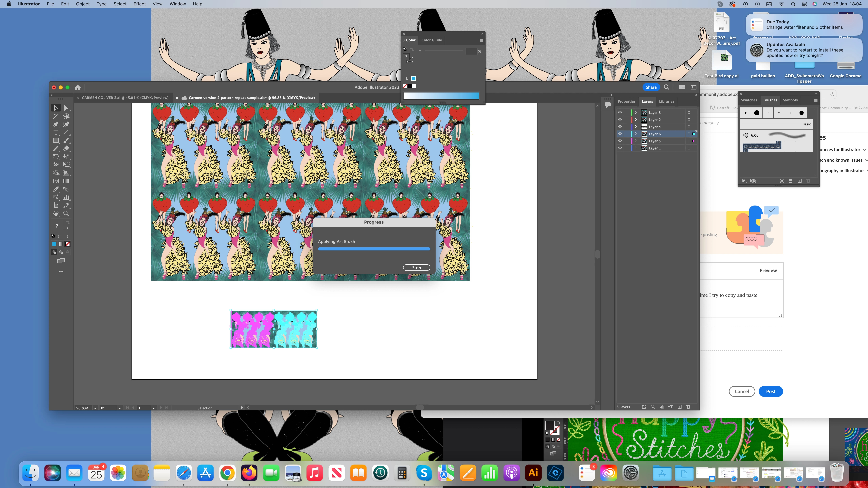
Task: Toggle visibility of Layer 5
Action: point(620,141)
